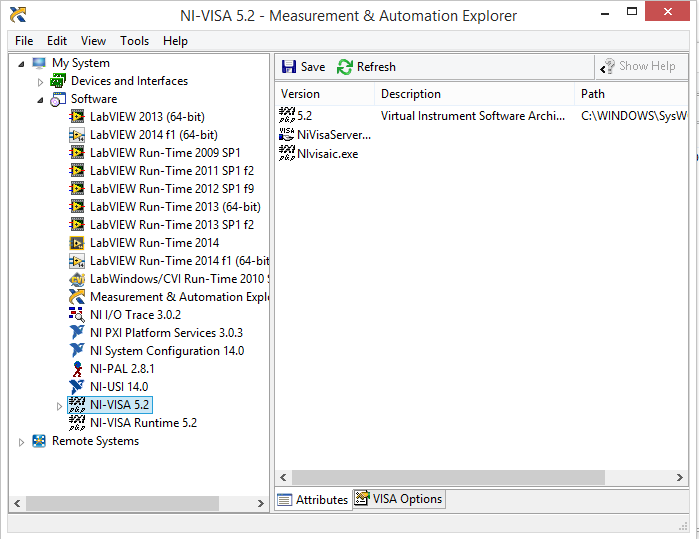Screen dimensions: 699x541
Task: Sort by the Version column header
Action: pyautogui.click(x=325, y=94)
